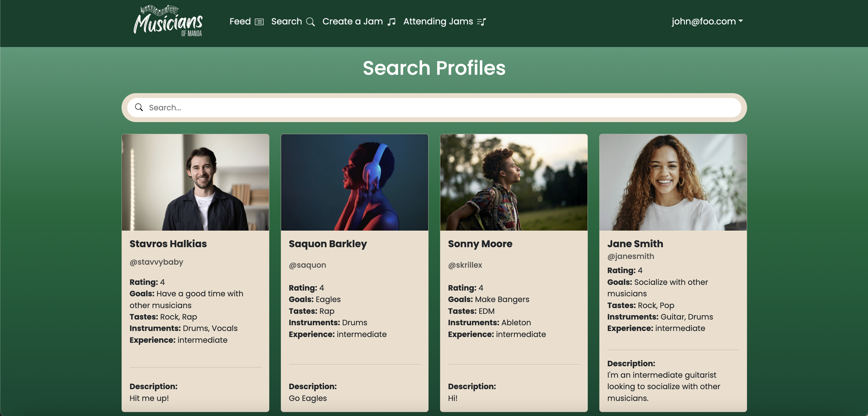This screenshot has height=416, width=868.
Task: Select the Create a Jam menu item
Action: point(359,21)
